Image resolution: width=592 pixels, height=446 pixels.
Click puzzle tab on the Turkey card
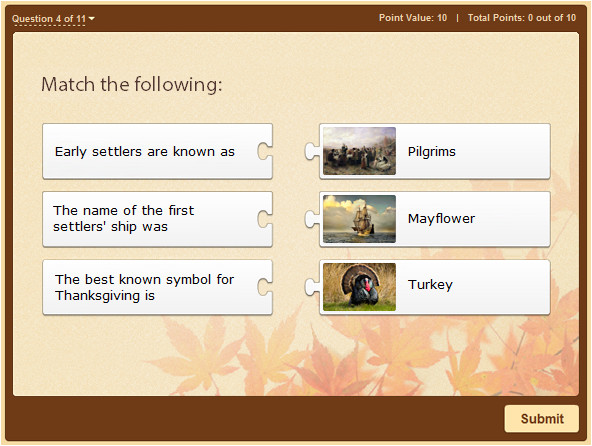coord(312,287)
